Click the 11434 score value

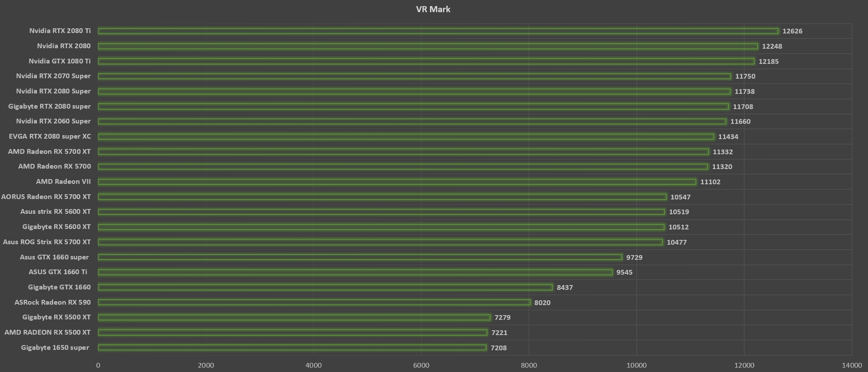point(728,137)
